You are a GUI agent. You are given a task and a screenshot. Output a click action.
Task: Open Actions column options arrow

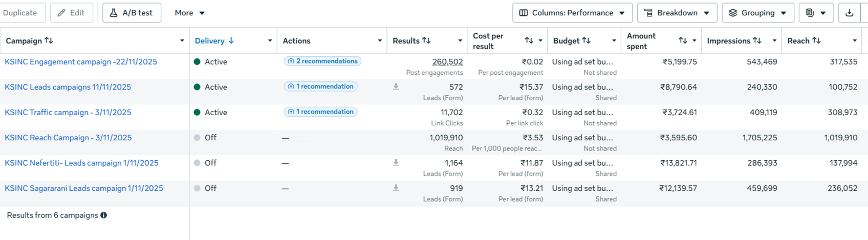pos(380,41)
